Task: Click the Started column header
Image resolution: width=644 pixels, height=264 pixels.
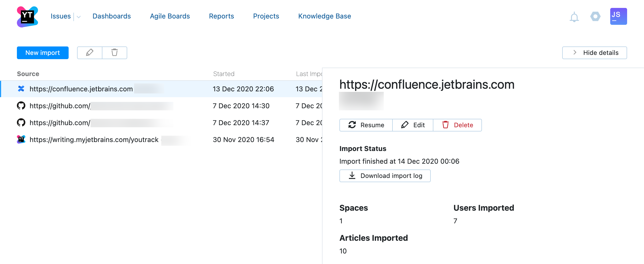Action: pyautogui.click(x=224, y=74)
